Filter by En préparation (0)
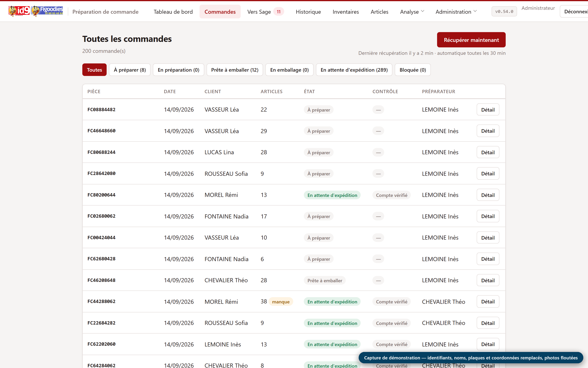This screenshot has width=588, height=368. point(178,70)
